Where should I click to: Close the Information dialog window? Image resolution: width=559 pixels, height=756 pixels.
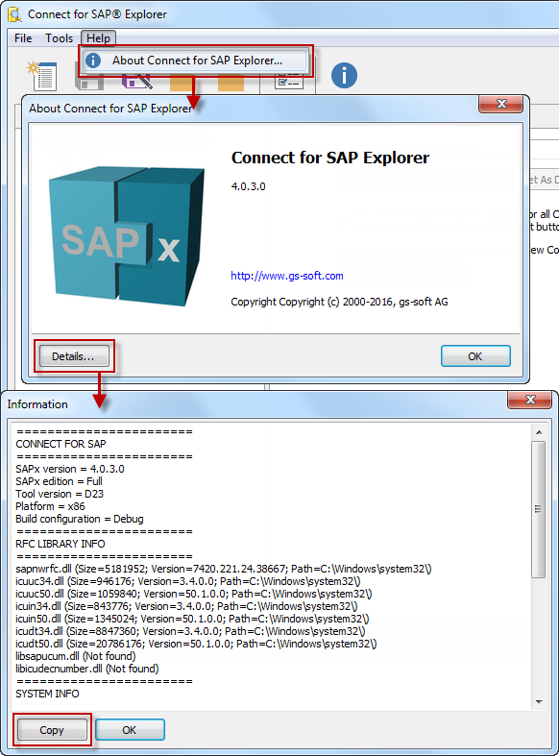(530, 400)
